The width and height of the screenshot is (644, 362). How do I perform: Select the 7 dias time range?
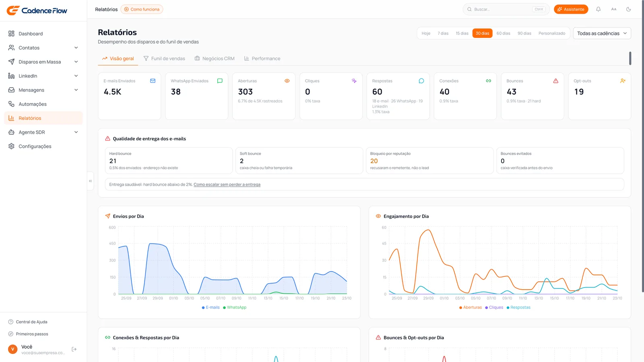pos(443,33)
